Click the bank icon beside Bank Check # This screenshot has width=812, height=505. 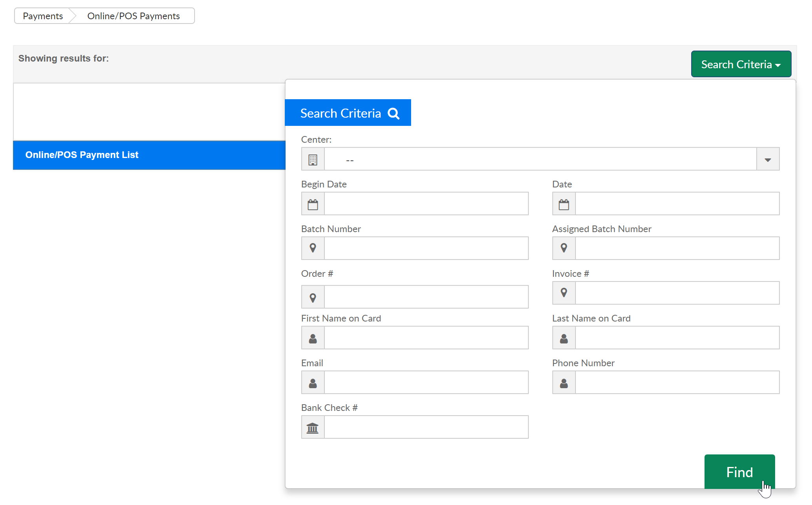click(313, 427)
